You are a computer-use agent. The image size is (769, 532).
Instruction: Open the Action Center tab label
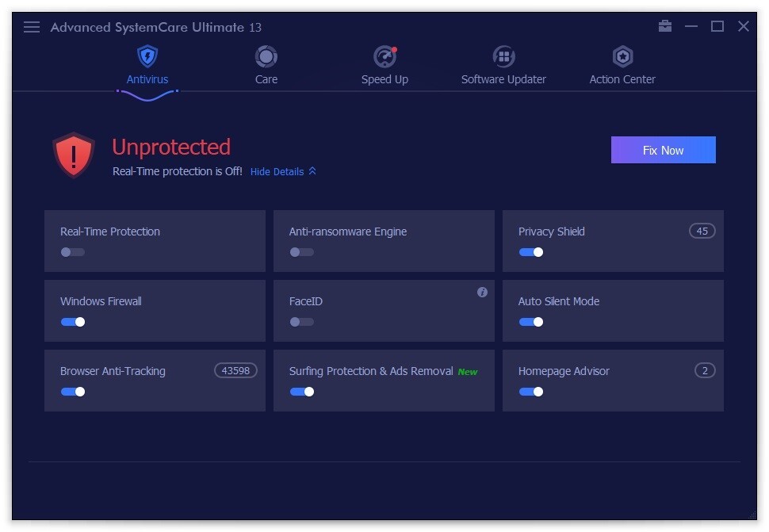tap(622, 79)
